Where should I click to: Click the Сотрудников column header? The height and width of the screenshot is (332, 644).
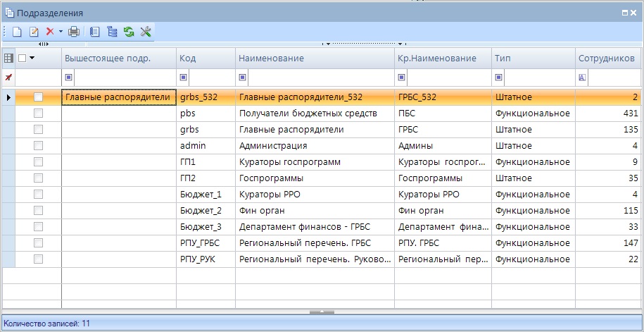point(606,59)
